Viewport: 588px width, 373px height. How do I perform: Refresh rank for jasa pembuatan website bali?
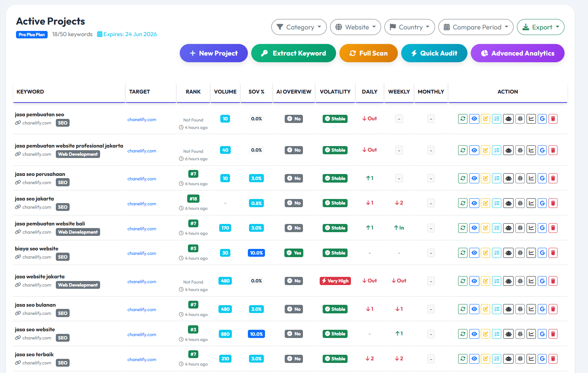(463, 228)
